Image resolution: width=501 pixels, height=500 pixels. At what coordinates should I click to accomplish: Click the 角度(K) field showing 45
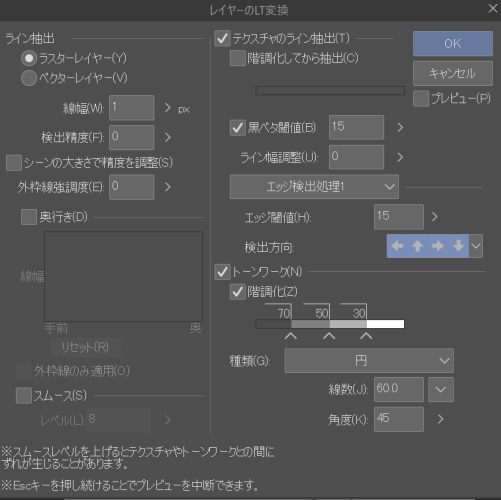point(399,419)
